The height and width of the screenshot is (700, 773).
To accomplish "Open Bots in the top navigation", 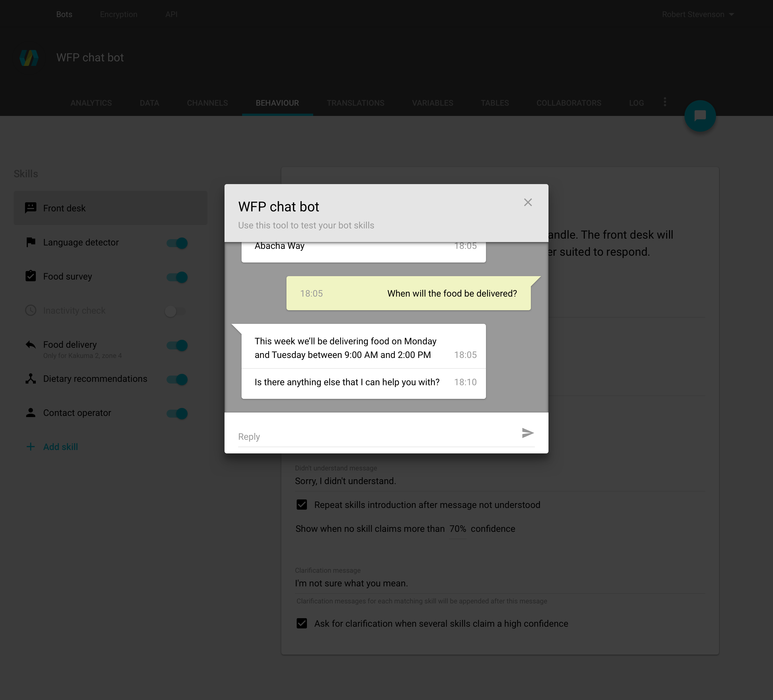I will (65, 14).
